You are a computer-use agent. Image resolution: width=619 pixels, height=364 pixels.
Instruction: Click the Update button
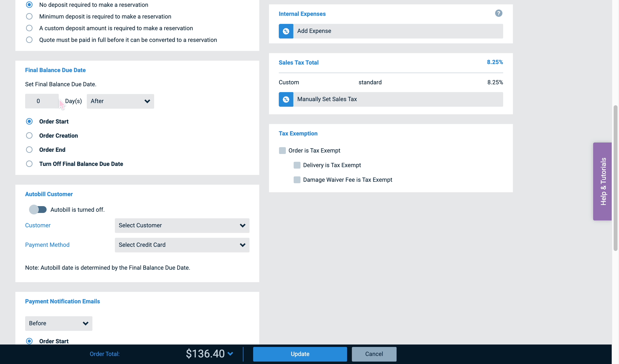pyautogui.click(x=300, y=354)
